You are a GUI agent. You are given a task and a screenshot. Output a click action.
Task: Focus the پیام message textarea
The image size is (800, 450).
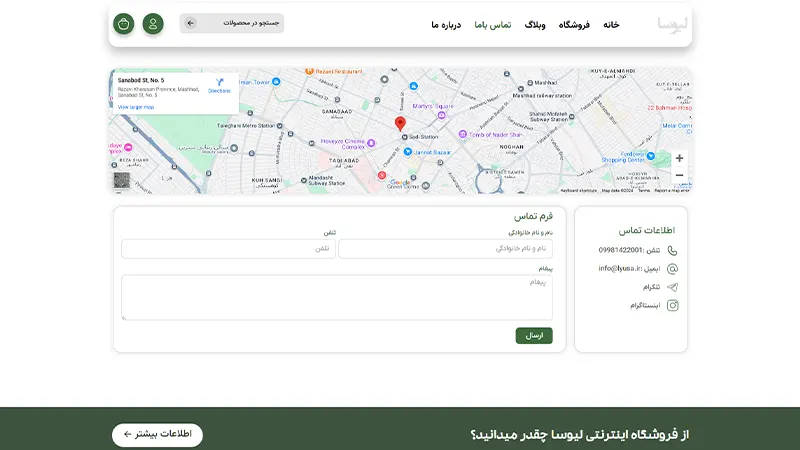(337, 297)
